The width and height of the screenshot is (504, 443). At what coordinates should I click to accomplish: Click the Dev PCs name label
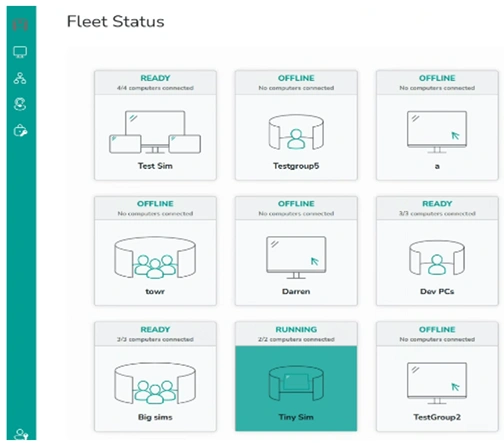click(437, 291)
